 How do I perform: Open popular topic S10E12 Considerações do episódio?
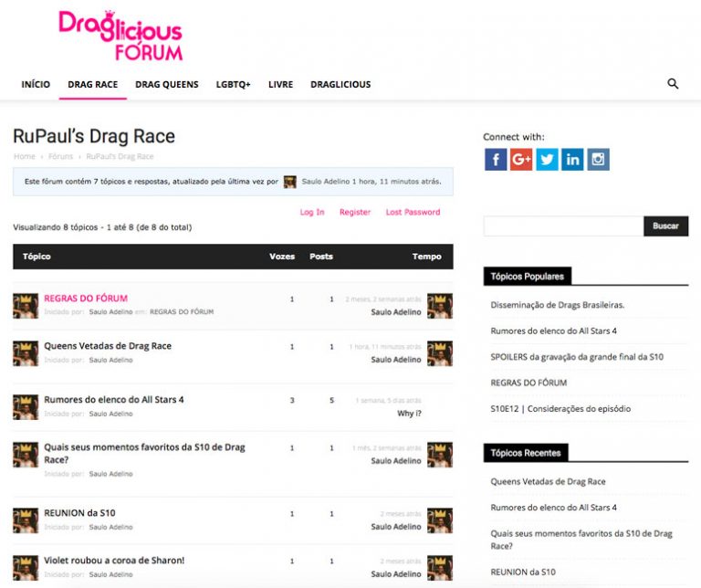coord(560,409)
